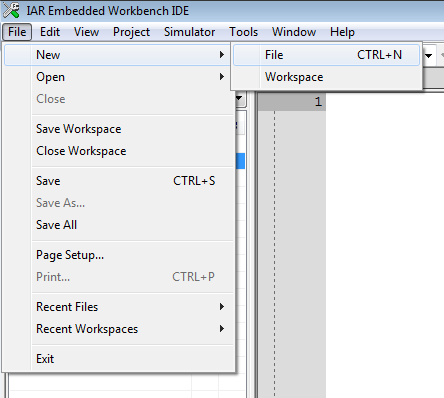Click line number 1 in the editor gutter

point(318,102)
